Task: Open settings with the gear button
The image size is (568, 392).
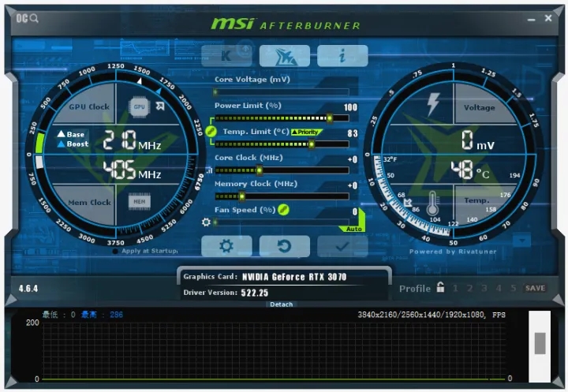Action: click(x=226, y=246)
